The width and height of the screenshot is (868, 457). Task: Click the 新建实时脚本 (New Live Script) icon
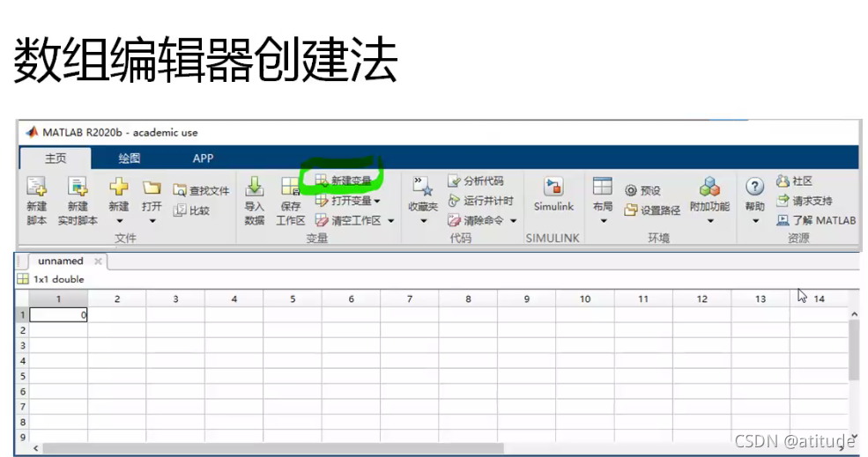tap(78, 187)
